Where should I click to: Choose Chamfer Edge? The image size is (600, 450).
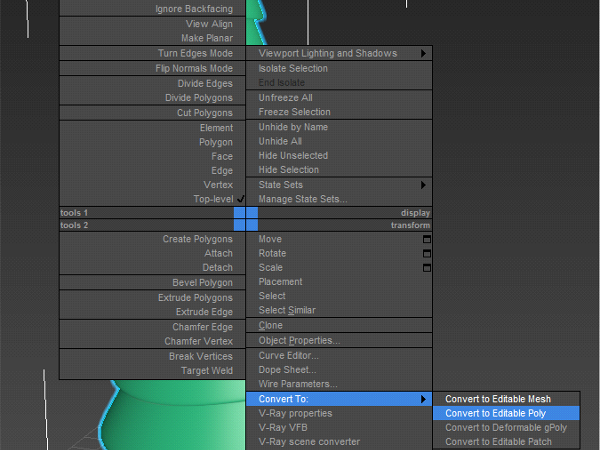[x=152, y=327]
